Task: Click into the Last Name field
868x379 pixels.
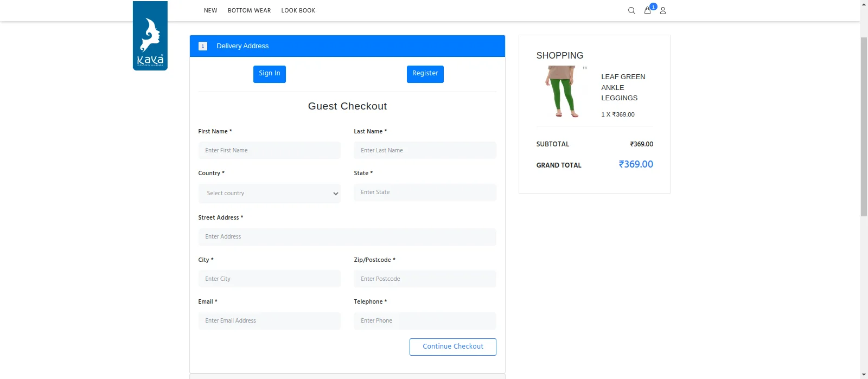Action: point(425,150)
